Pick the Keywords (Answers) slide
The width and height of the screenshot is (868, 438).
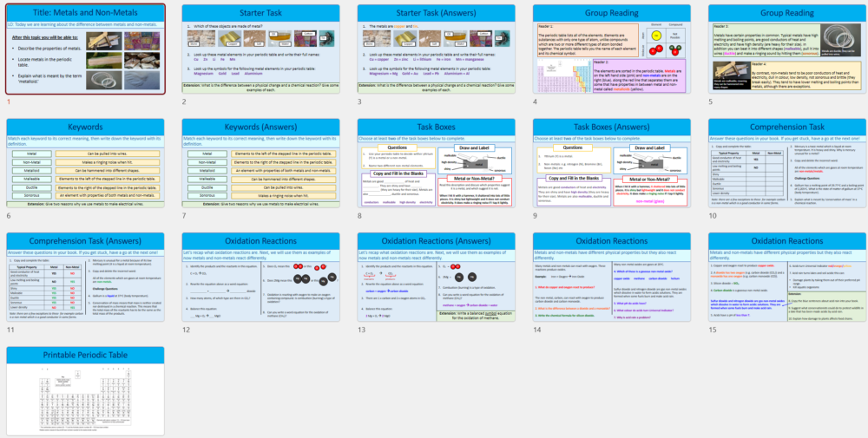[x=260, y=162]
